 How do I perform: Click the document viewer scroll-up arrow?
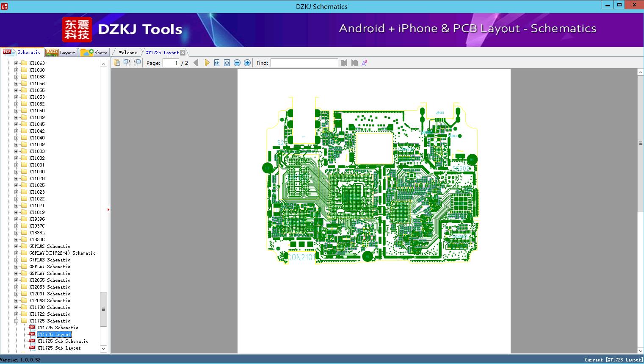[641, 72]
